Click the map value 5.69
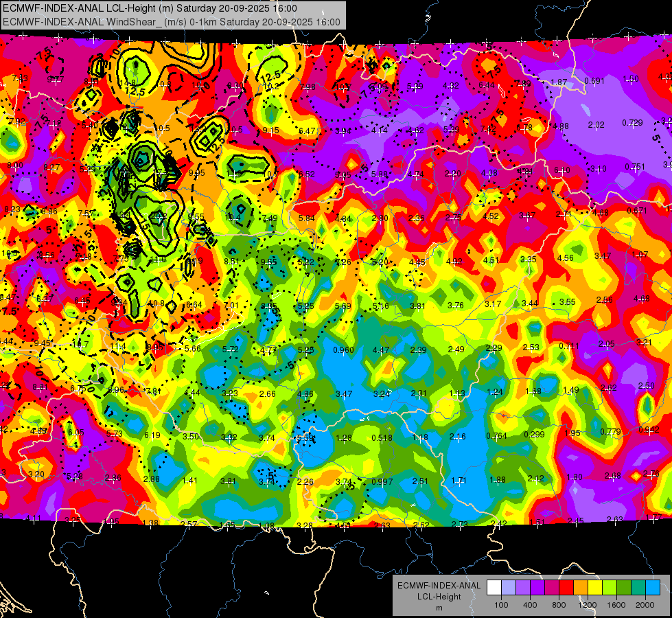The width and height of the screenshot is (672, 618). 343,306
